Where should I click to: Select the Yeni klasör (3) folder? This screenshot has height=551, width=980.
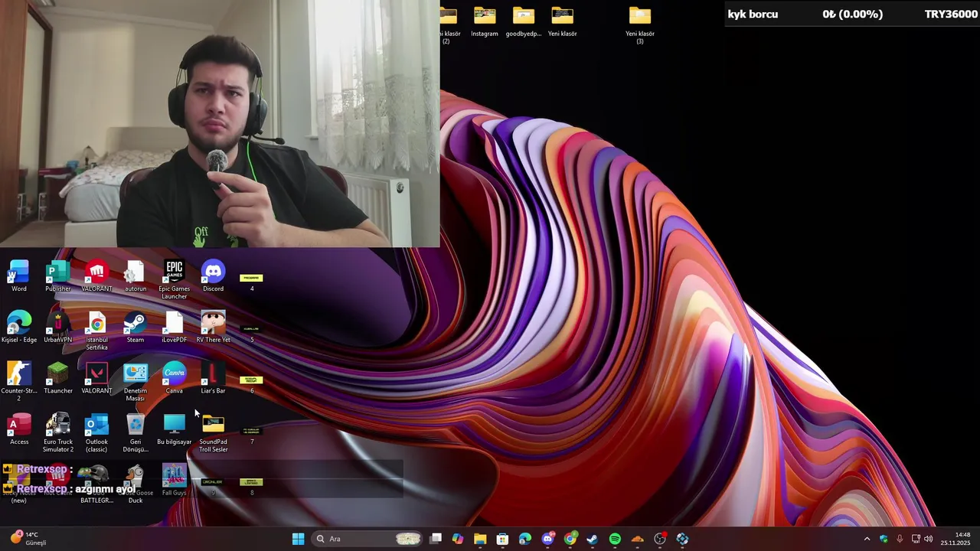(x=640, y=25)
